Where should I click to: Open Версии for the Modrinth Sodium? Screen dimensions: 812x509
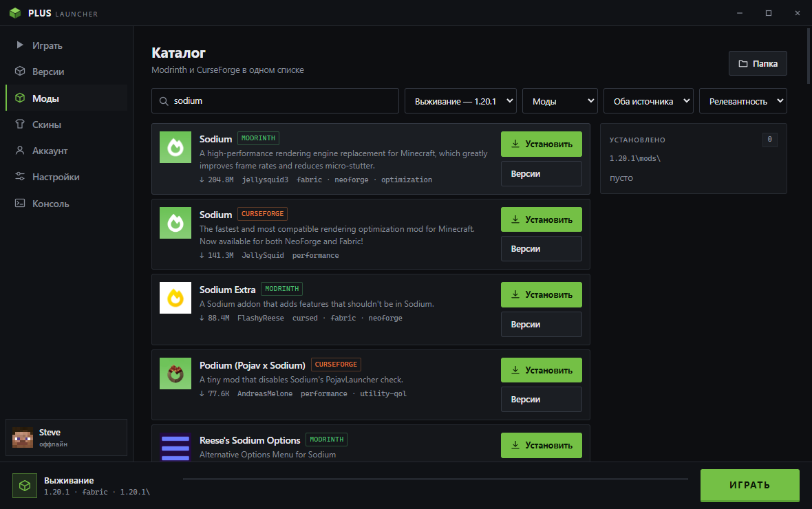541,173
